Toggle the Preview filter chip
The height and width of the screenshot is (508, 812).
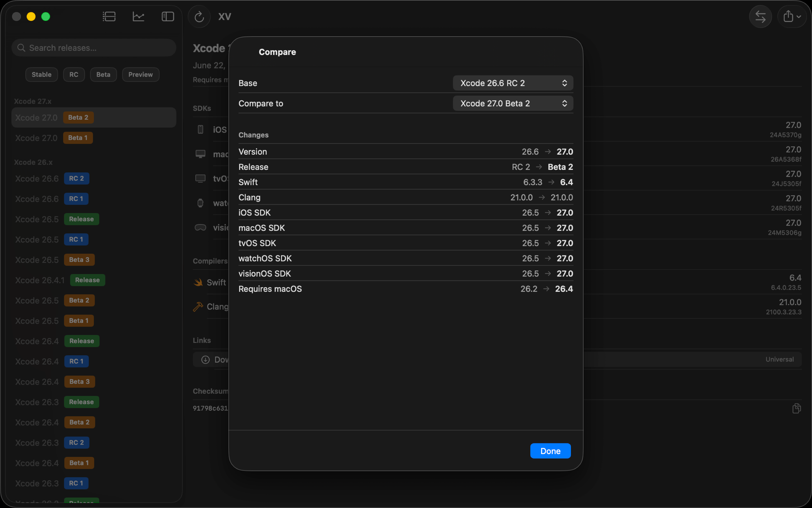pos(141,75)
